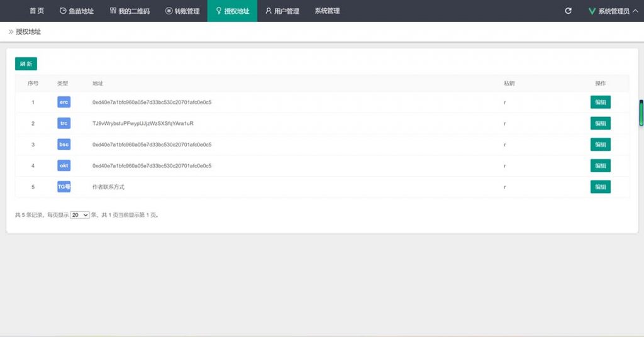This screenshot has height=337, width=644.
Task: Click the Vue logo beside 系统管理员
Action: [x=592, y=11]
